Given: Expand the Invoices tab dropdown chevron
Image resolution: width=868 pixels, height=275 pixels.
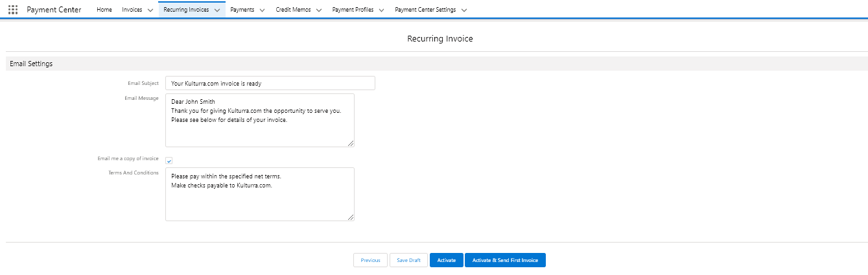Looking at the screenshot, I should point(150,10).
